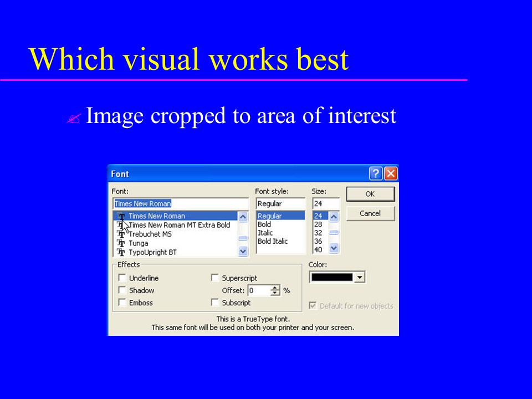Click the Font name input field

tap(181, 203)
